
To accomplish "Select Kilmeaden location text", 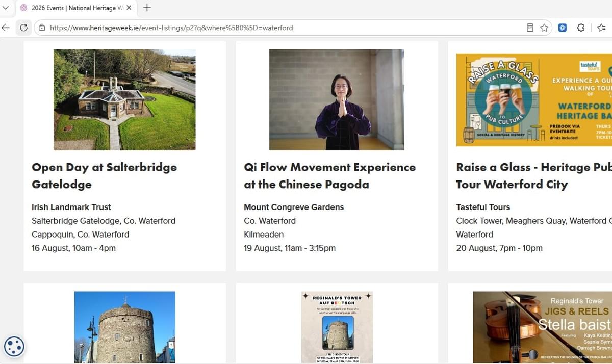I will [264, 235].
